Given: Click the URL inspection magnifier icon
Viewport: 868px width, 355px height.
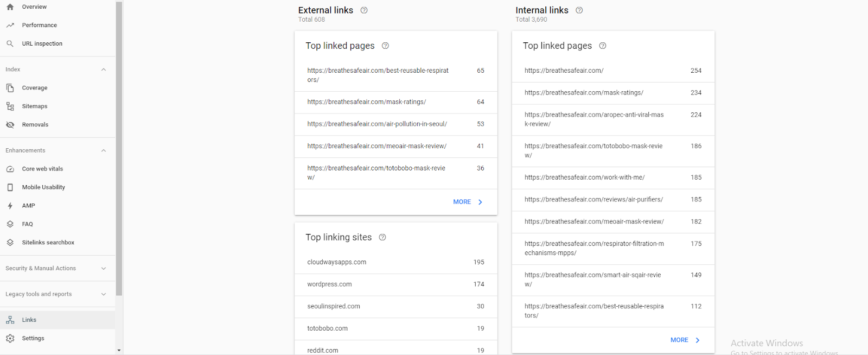Looking at the screenshot, I should tap(10, 44).
